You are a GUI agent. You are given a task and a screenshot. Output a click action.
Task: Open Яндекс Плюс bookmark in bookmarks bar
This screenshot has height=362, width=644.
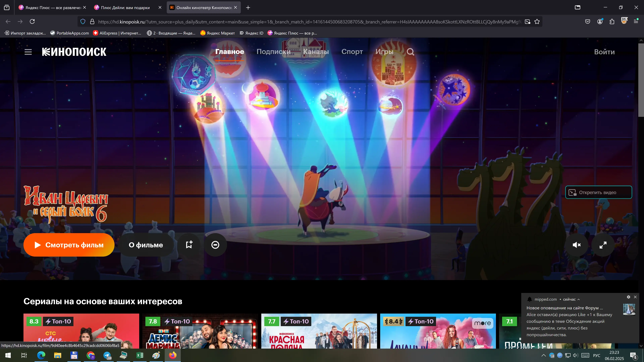click(x=292, y=33)
